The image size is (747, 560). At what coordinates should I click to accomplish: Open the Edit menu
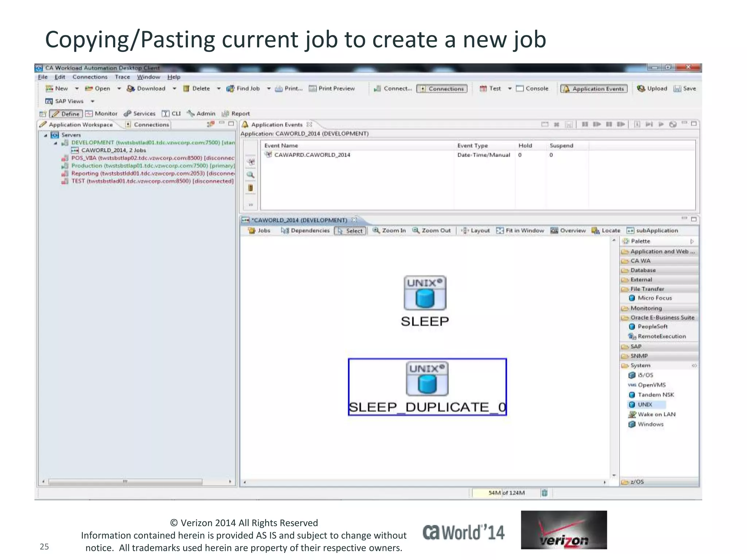pyautogui.click(x=60, y=77)
